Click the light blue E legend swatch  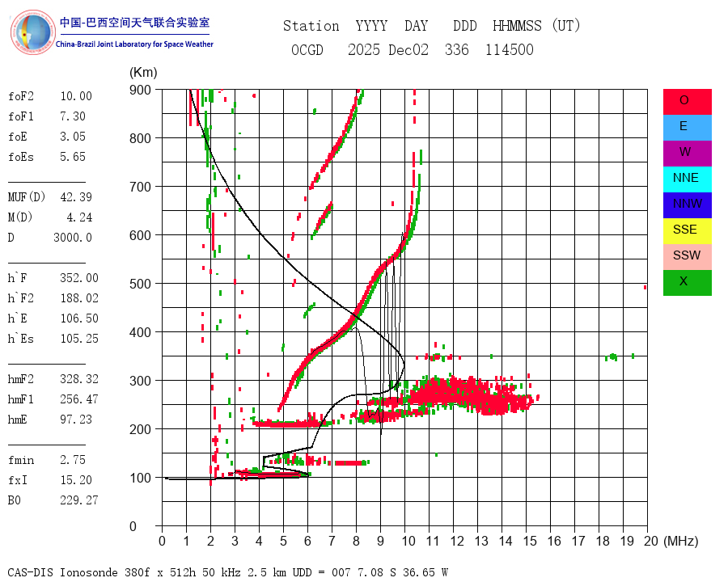click(x=687, y=128)
